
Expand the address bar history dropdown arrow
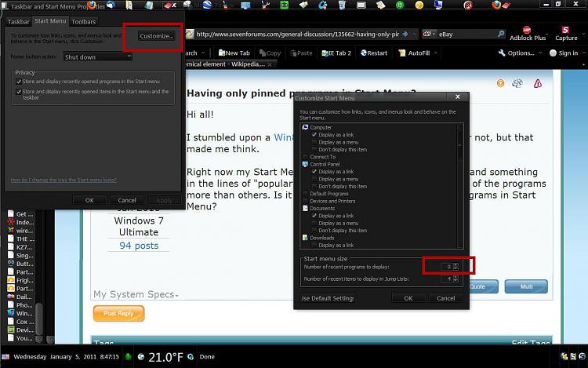click(x=415, y=34)
